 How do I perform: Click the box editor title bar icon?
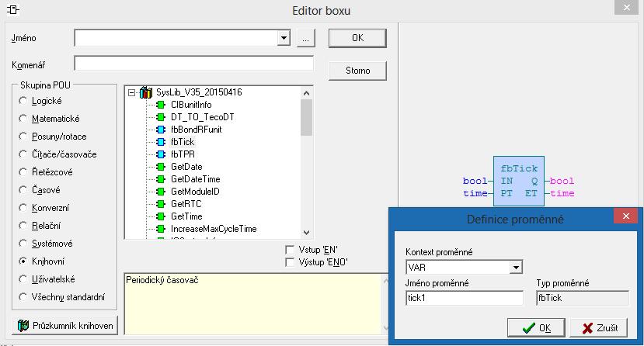click(x=12, y=9)
